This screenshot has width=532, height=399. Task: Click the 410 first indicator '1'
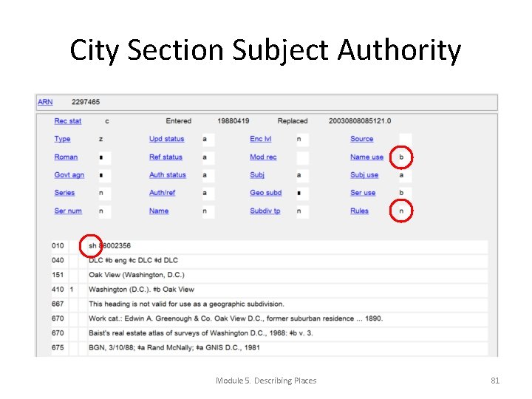point(72,290)
